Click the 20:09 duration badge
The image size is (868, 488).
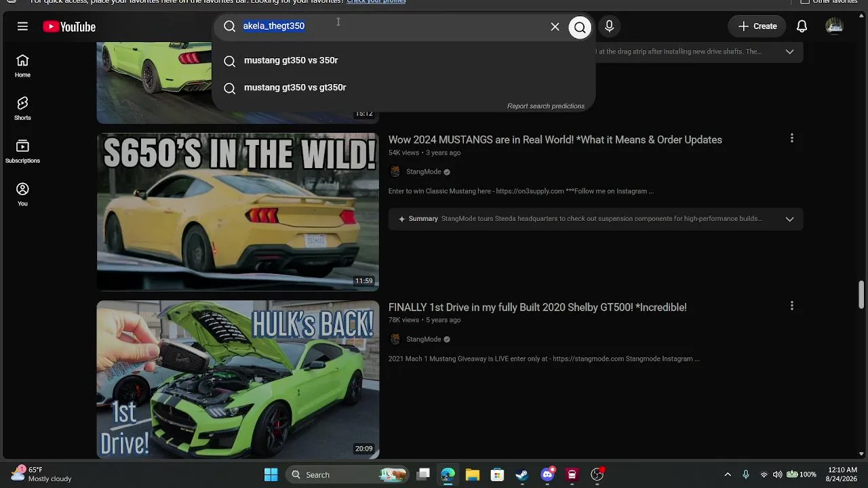[364, 449]
